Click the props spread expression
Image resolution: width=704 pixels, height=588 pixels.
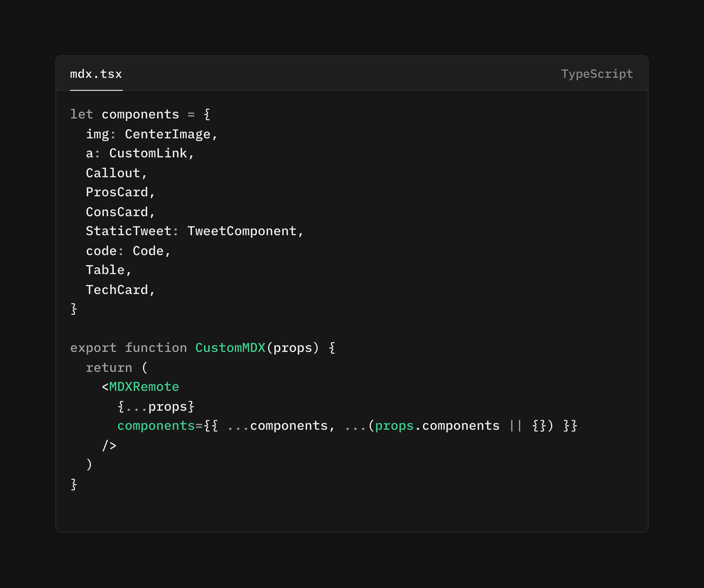[x=157, y=406]
